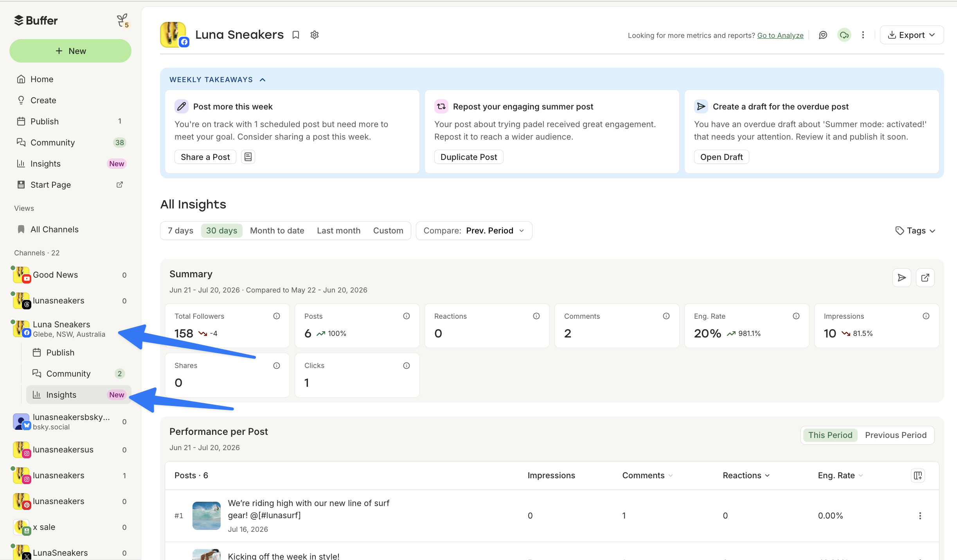Show info for Impressions metric

(x=926, y=316)
